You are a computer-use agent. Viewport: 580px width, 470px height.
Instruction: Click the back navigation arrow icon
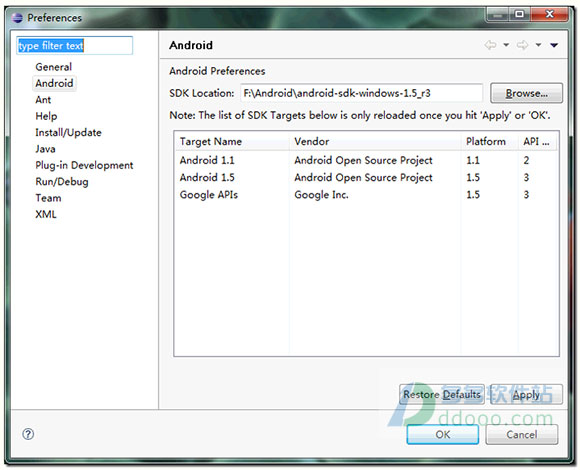490,45
